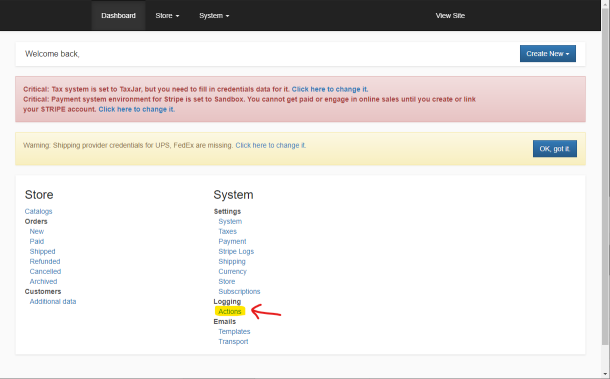Click the Settings heading text
610x379 pixels.
click(227, 211)
